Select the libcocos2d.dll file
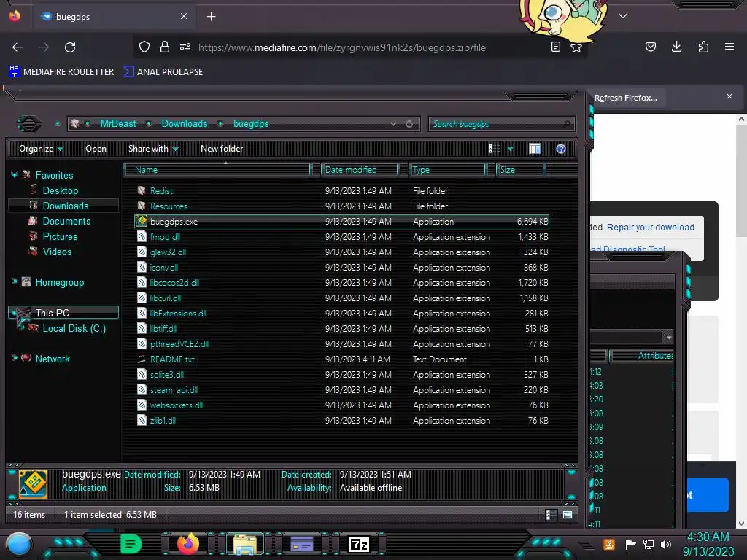Screen dimensions: 747x560 (x=174, y=282)
